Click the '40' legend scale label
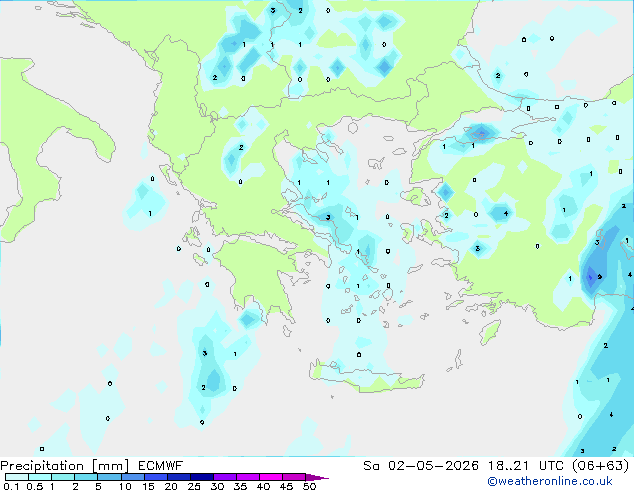Image resolution: width=634 pixels, height=490 pixels. coord(263,486)
